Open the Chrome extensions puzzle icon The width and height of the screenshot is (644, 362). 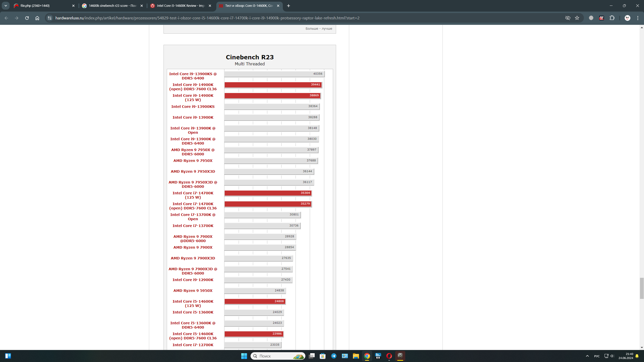[612, 18]
